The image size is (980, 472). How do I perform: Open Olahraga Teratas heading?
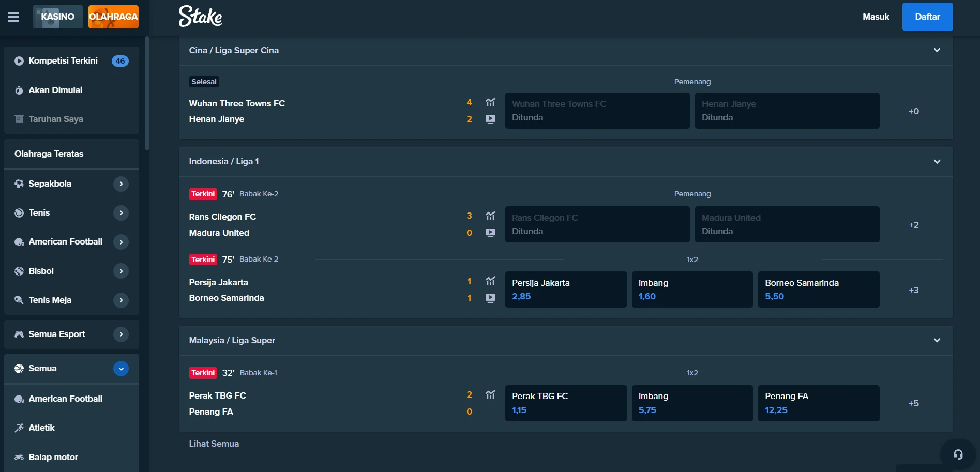tap(49, 154)
